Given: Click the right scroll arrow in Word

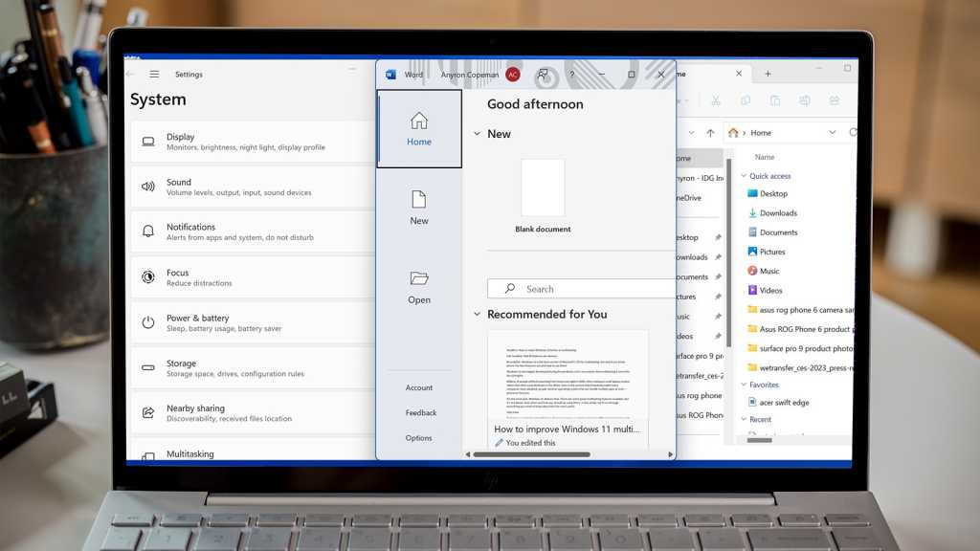Looking at the screenshot, I should pyautogui.click(x=671, y=454).
